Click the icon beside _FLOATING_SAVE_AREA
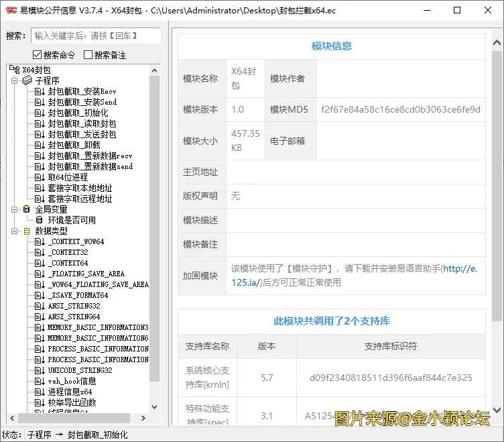Screen dimensions: 504x442 [40, 274]
